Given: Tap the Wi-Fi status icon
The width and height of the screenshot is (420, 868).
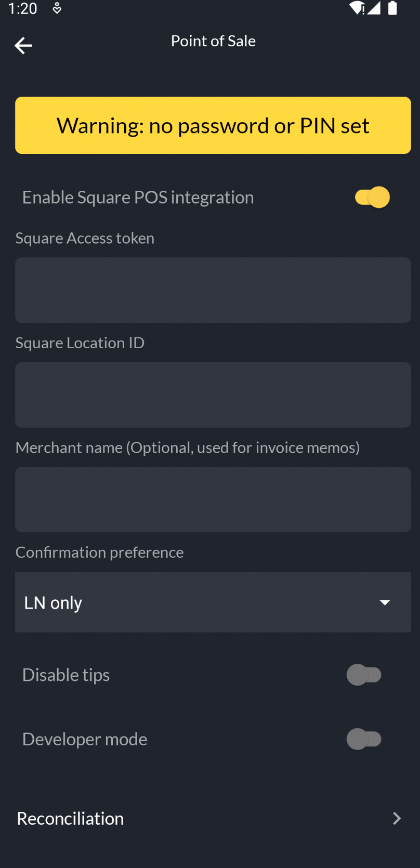Looking at the screenshot, I should pyautogui.click(x=357, y=8).
